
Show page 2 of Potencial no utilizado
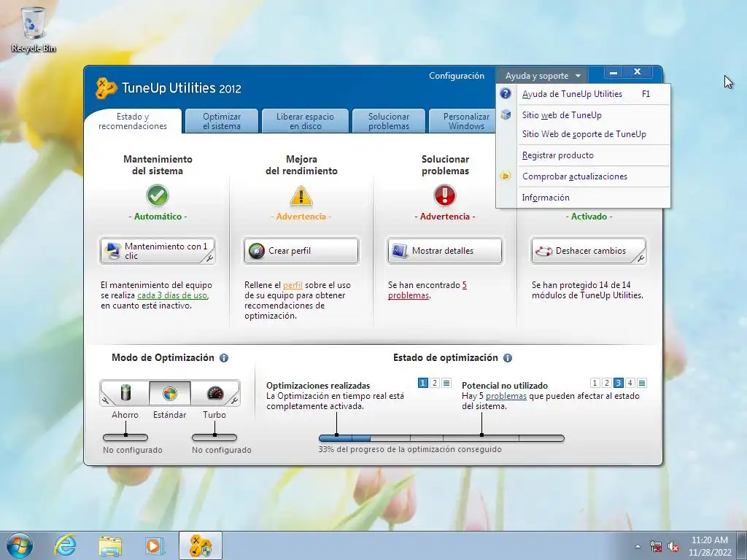point(606,383)
